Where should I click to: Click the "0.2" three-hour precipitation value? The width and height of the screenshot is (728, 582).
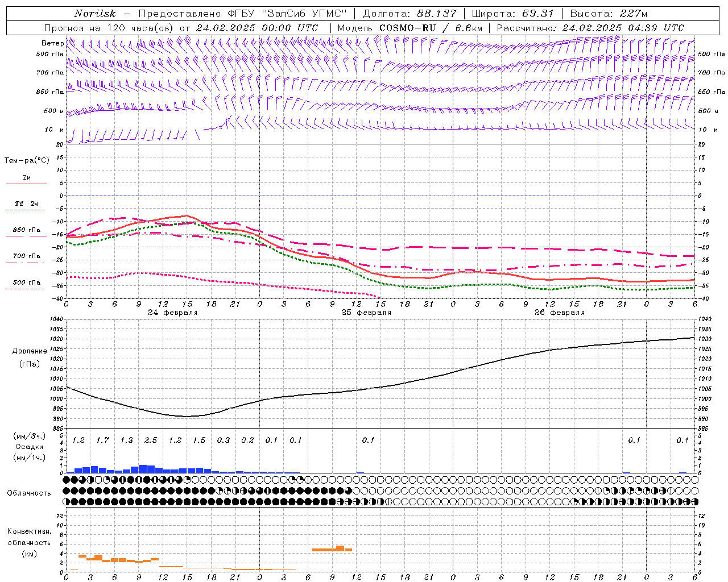[247, 440]
